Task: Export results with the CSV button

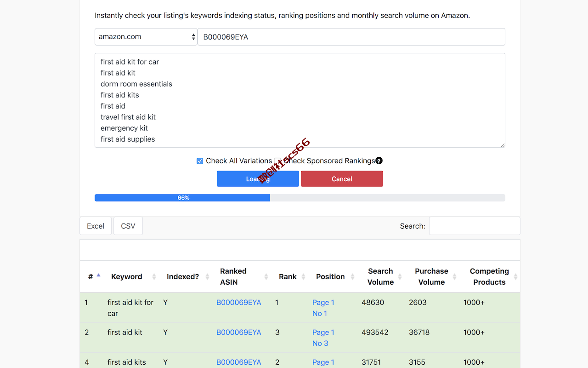Action: [x=128, y=226]
